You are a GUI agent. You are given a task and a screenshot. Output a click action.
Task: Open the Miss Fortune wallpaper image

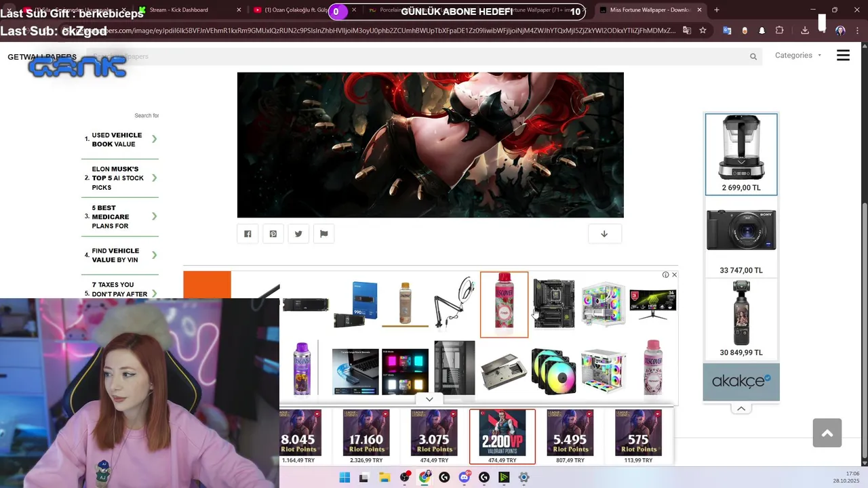point(430,145)
